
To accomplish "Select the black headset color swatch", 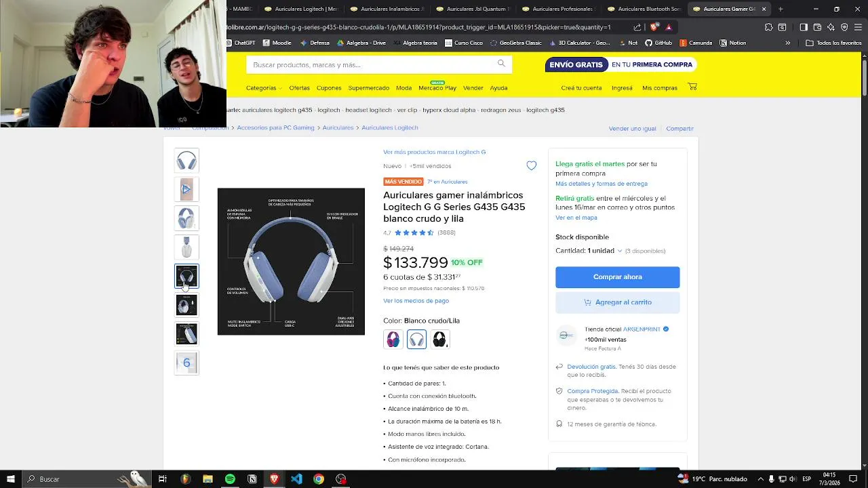I will 439,340.
